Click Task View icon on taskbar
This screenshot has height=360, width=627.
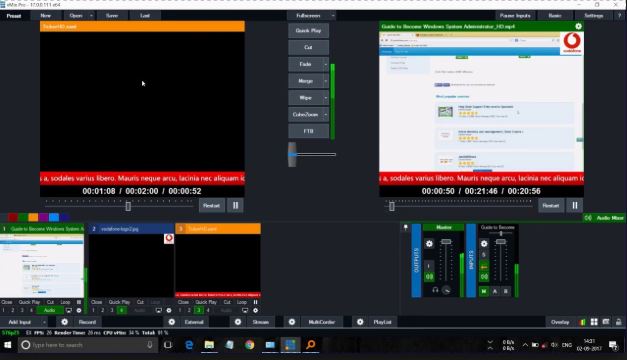point(168,345)
